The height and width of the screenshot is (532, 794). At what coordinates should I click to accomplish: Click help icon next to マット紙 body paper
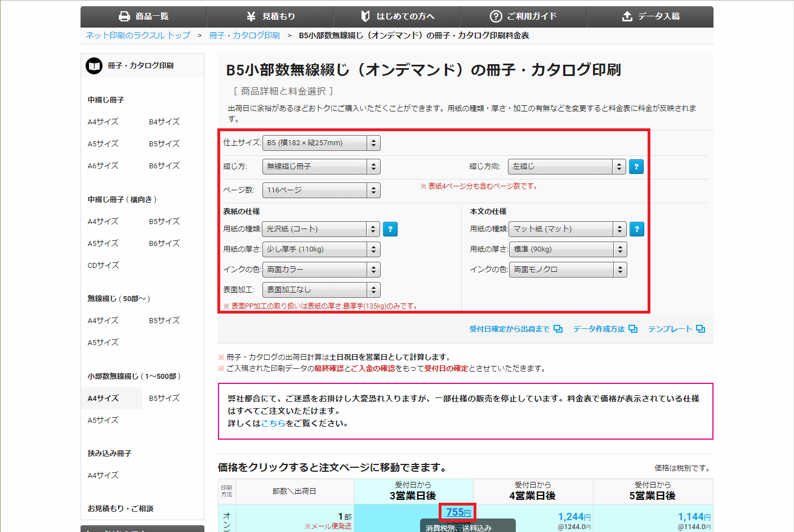pyautogui.click(x=636, y=229)
